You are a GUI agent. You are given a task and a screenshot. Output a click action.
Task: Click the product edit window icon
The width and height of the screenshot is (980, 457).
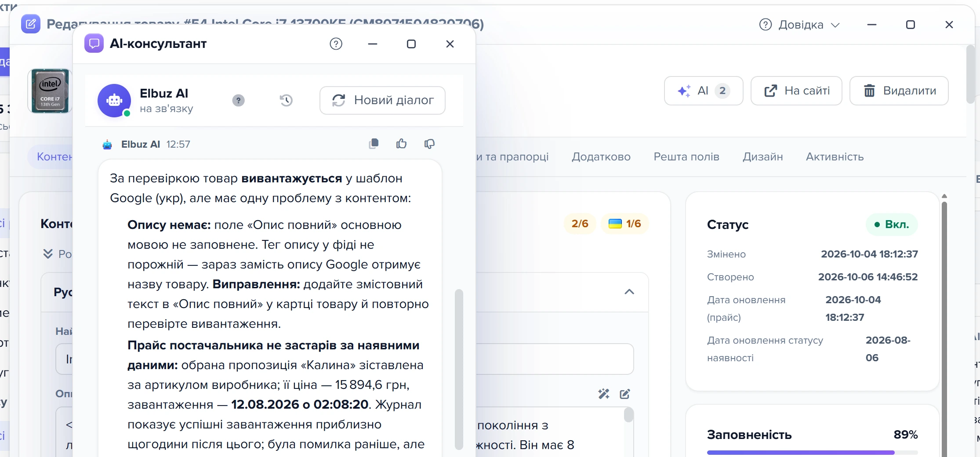(31, 24)
